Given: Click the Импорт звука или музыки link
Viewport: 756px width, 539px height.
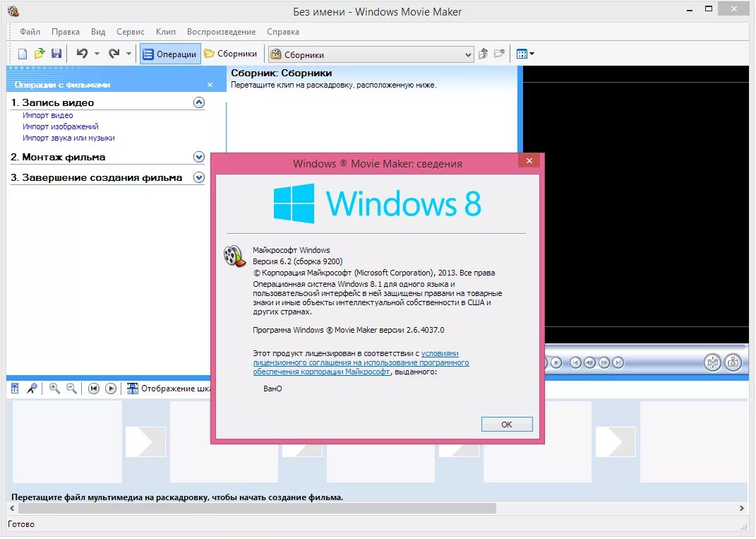Looking at the screenshot, I should coord(68,138).
